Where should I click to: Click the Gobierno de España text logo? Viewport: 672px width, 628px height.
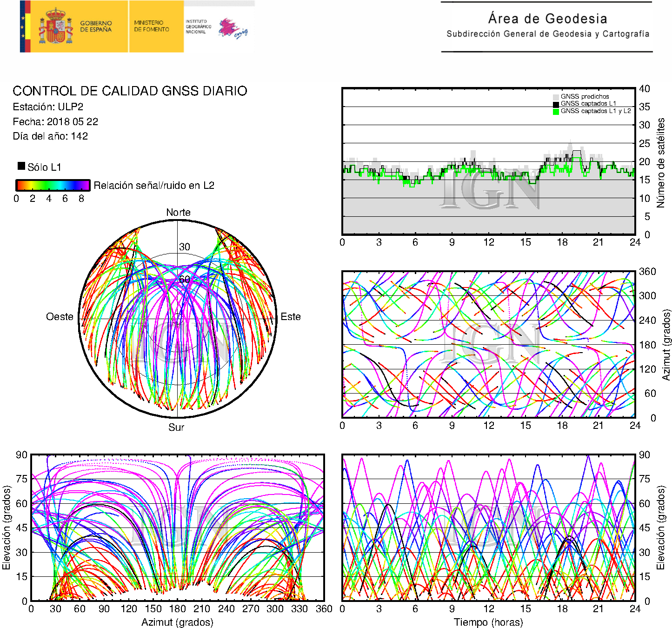[x=96, y=27]
